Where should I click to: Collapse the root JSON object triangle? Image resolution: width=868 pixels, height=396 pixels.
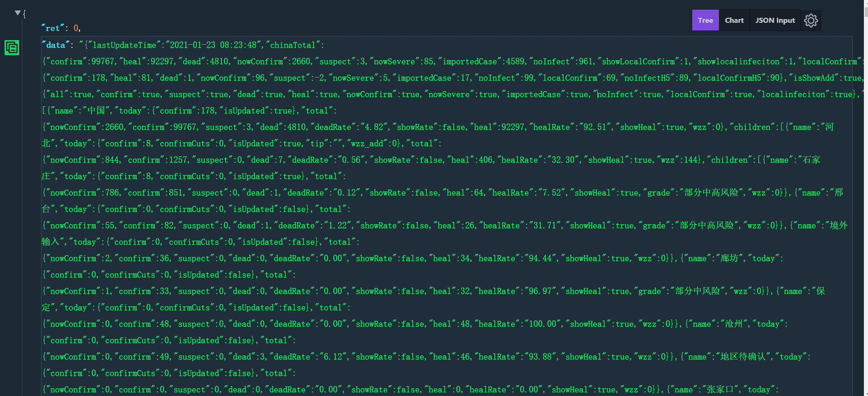point(17,13)
